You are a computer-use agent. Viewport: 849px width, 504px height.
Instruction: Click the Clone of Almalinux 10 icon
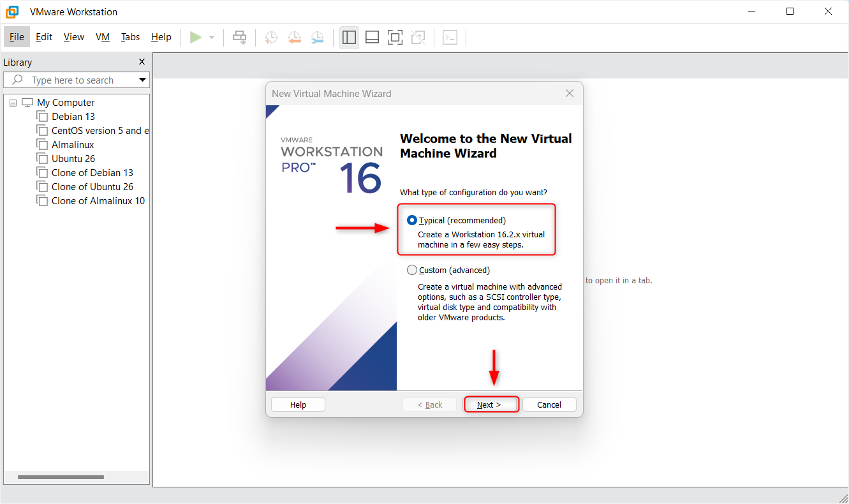click(42, 200)
